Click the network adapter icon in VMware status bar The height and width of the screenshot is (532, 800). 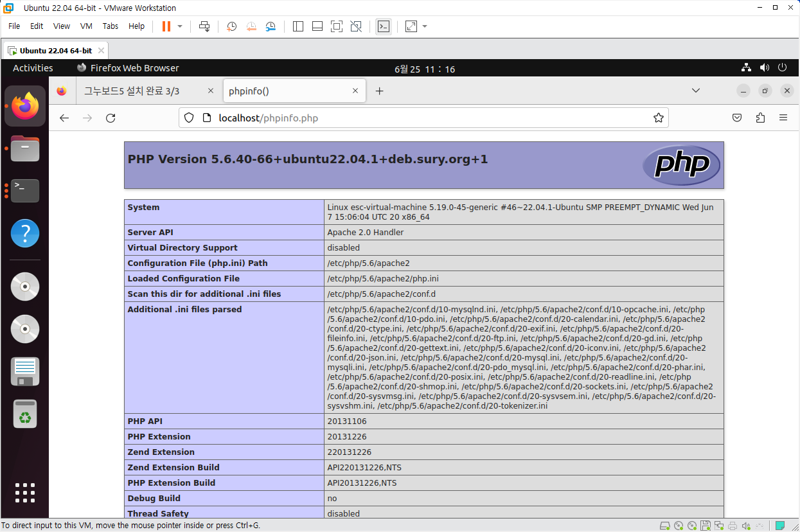click(718, 526)
